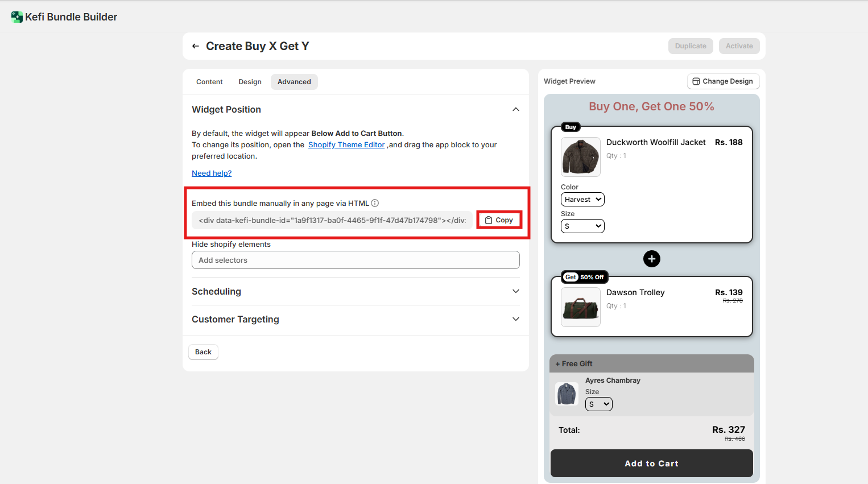Click the Ayres Chambray free gift image

click(x=567, y=394)
